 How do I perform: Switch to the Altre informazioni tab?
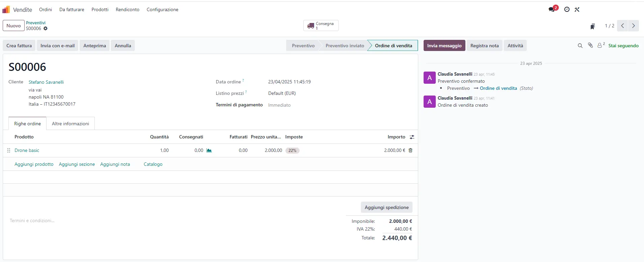click(x=70, y=124)
